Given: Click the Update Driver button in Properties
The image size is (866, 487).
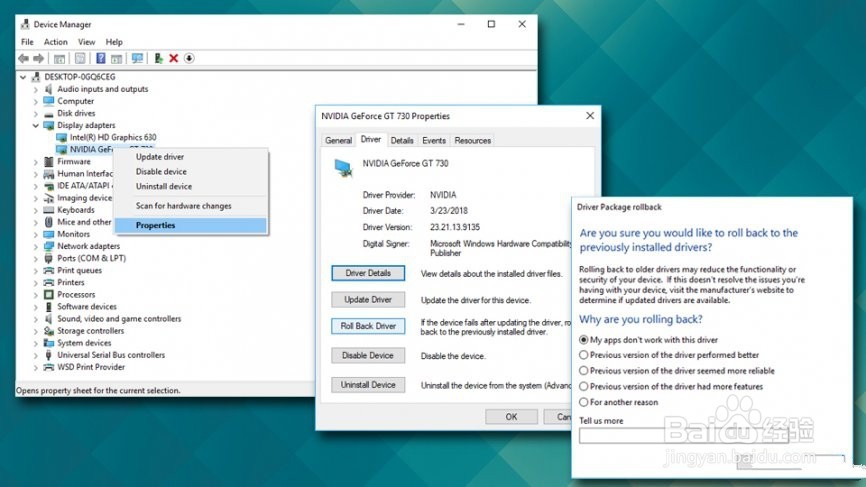Looking at the screenshot, I should tap(368, 300).
